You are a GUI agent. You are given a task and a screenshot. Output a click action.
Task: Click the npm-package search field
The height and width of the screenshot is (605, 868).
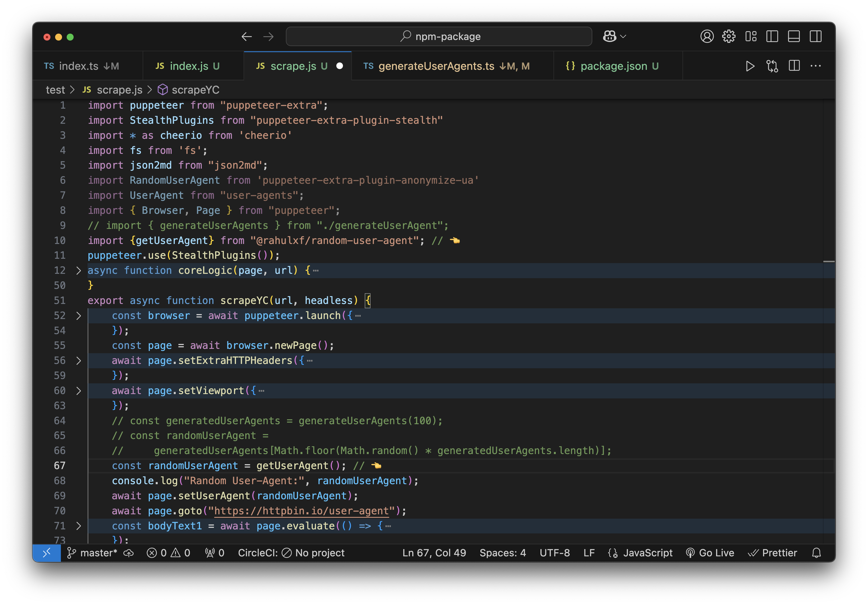coord(439,36)
